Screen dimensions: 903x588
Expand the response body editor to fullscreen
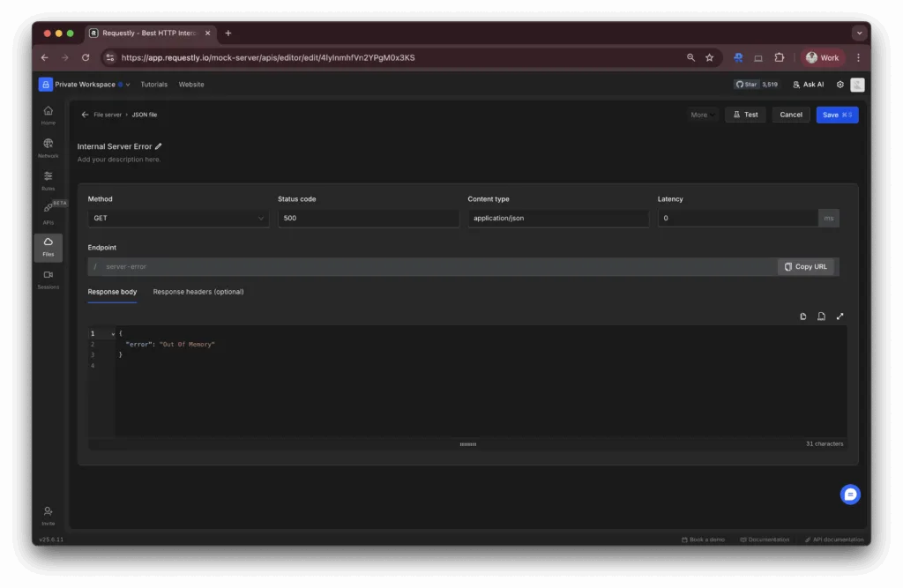point(840,316)
